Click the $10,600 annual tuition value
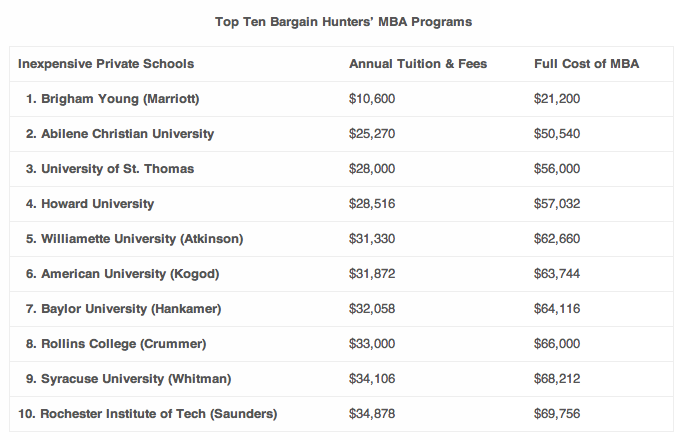The height and width of the screenshot is (440, 680). (372, 99)
